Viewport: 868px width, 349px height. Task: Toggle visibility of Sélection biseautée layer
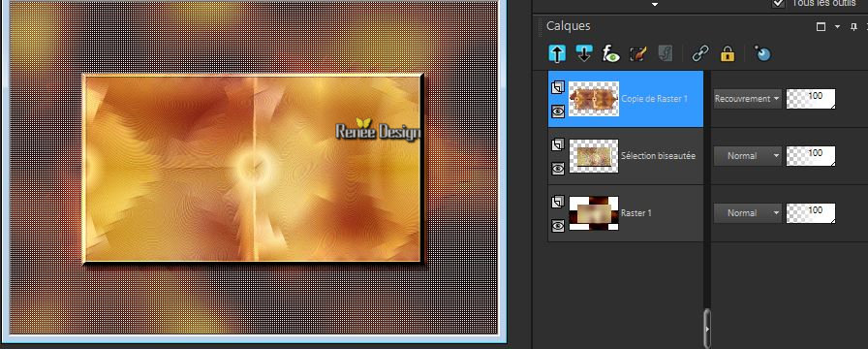click(x=558, y=169)
